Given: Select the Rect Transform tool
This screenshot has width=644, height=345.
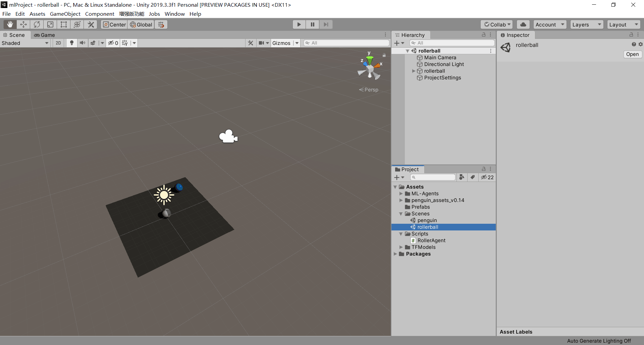Looking at the screenshot, I should (64, 24).
